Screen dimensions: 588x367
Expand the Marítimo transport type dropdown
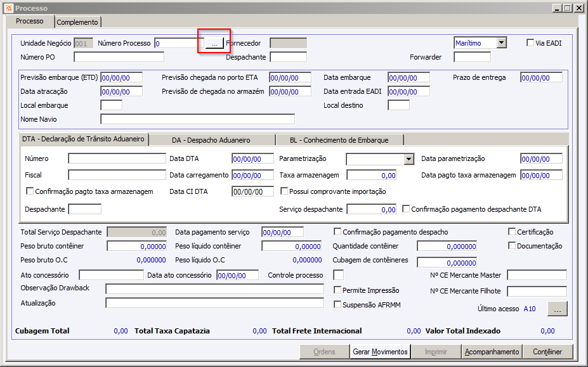coord(501,43)
